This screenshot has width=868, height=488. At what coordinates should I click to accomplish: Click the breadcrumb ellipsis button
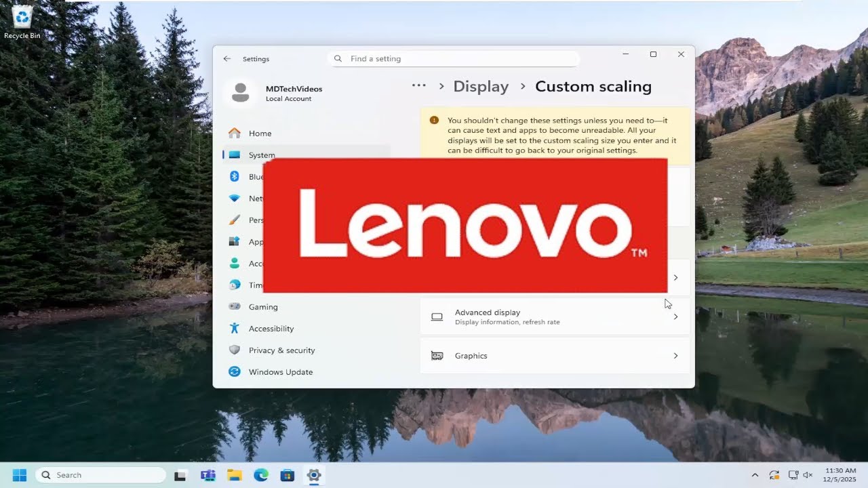(419, 86)
